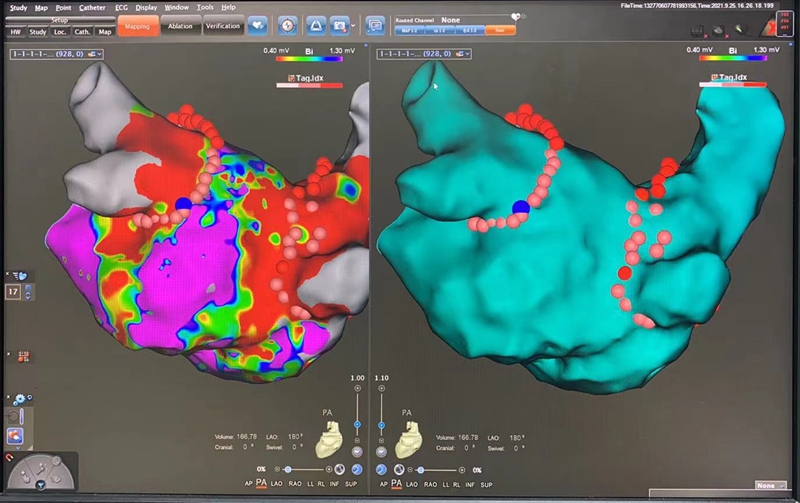Click the monitor display icon in toolbar
Image resolution: width=800 pixels, height=503 pixels.
point(376,23)
